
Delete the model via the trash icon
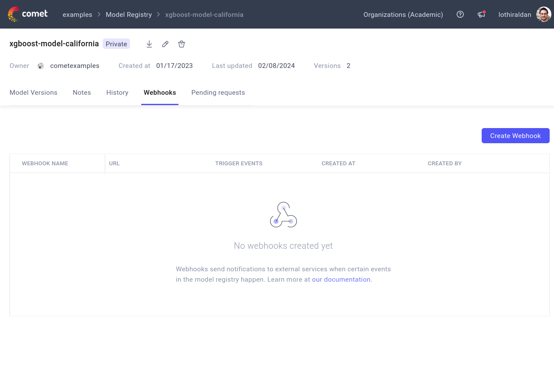[181, 44]
